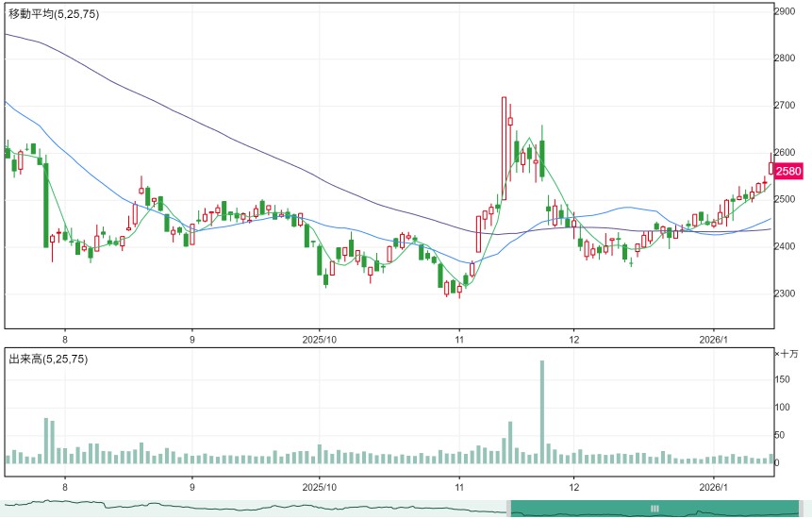
Task: Click the 出来高(5,25,75) volume label
Action: pos(48,359)
